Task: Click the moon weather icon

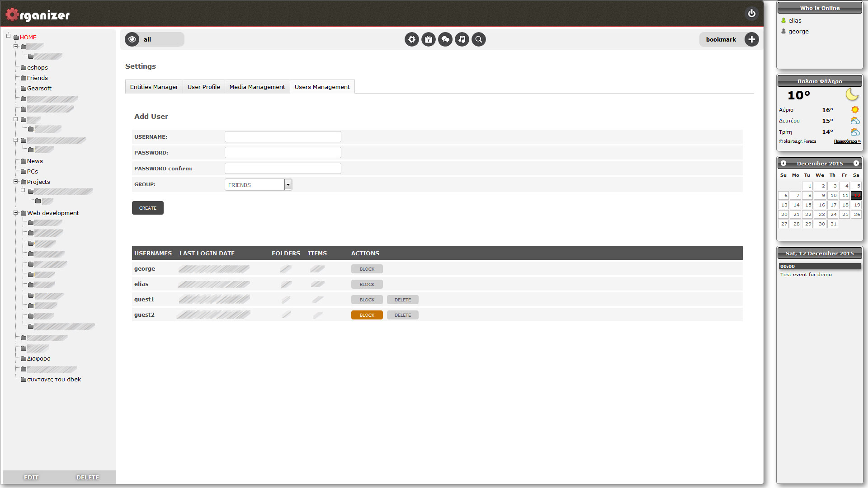Action: [x=852, y=94]
